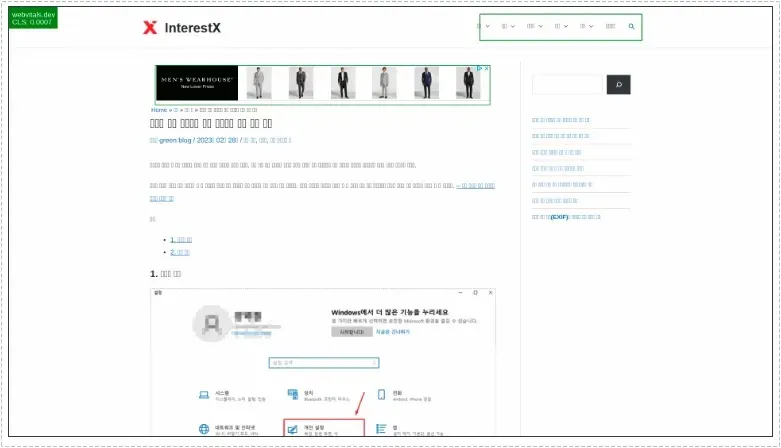
Task: Open table of contents item 2
Action: [x=180, y=252]
